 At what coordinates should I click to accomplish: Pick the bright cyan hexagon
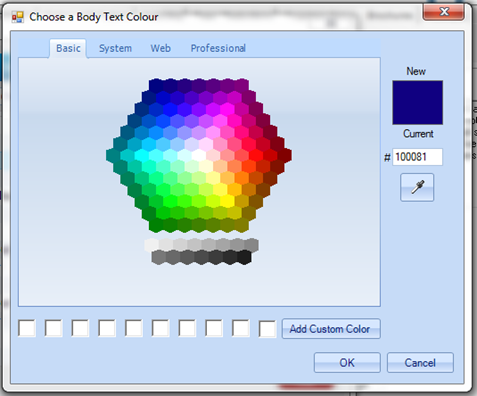142,156
